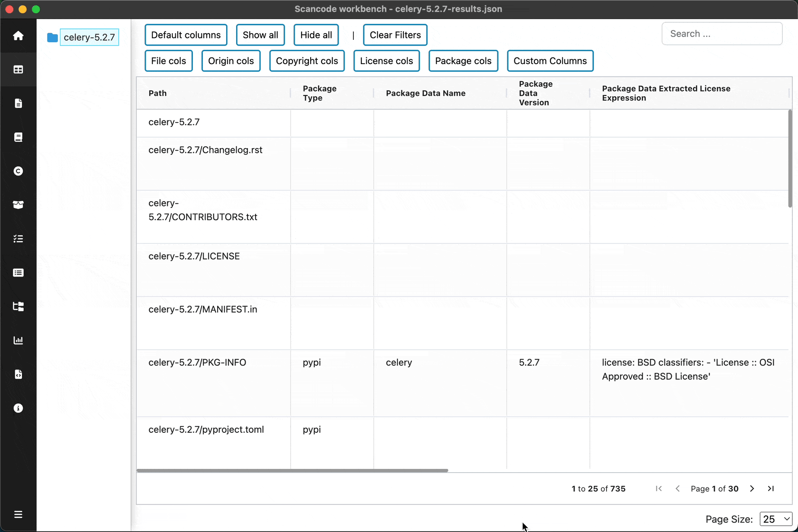Click the pypi cell in the pyproject.toml row
Screen dimensions: 798x532
click(332, 443)
